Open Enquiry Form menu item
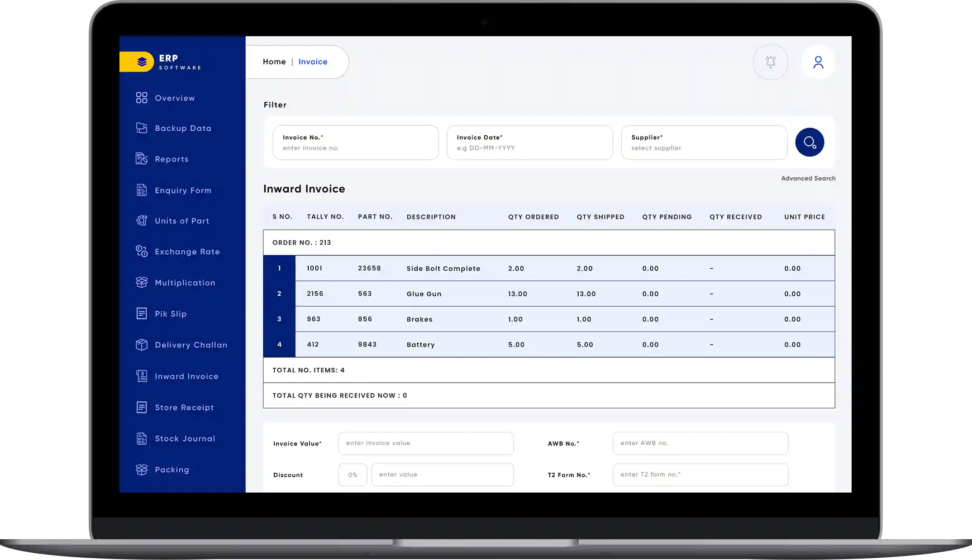Screen dimensions: 972x560 point(183,190)
